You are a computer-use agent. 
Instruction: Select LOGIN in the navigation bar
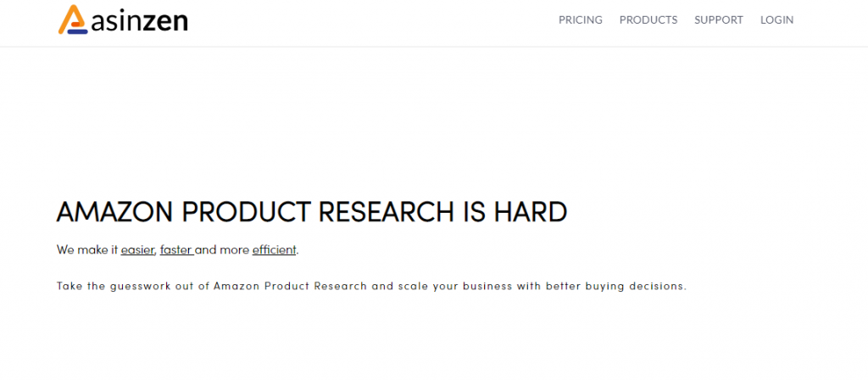776,20
